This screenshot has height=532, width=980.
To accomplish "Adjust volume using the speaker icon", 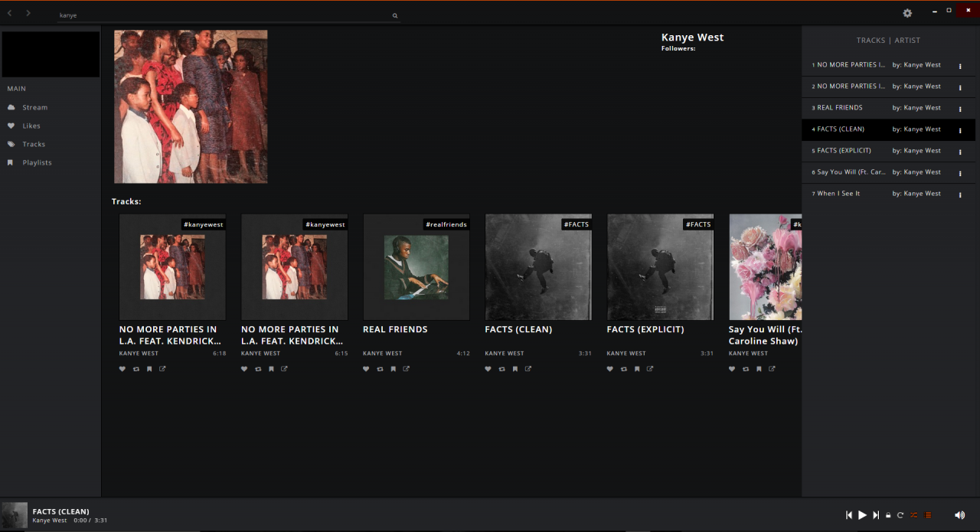I will coord(959,515).
